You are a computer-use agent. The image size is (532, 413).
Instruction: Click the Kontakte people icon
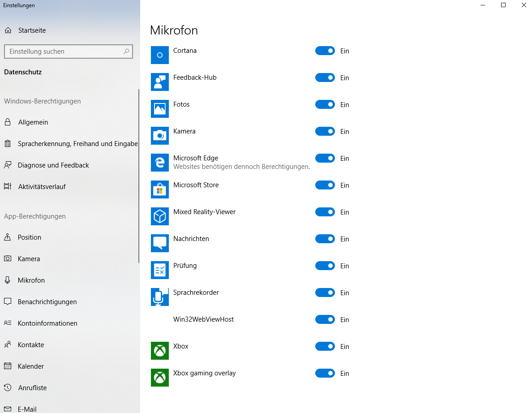click(8, 344)
